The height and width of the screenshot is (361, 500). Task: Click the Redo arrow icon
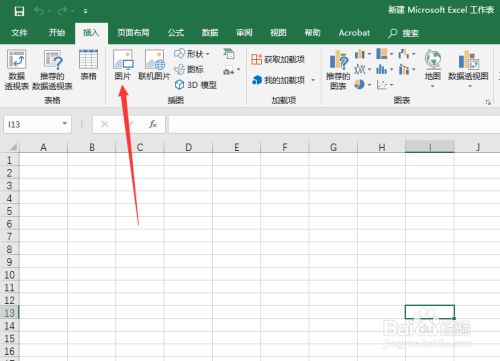pyautogui.click(x=62, y=11)
